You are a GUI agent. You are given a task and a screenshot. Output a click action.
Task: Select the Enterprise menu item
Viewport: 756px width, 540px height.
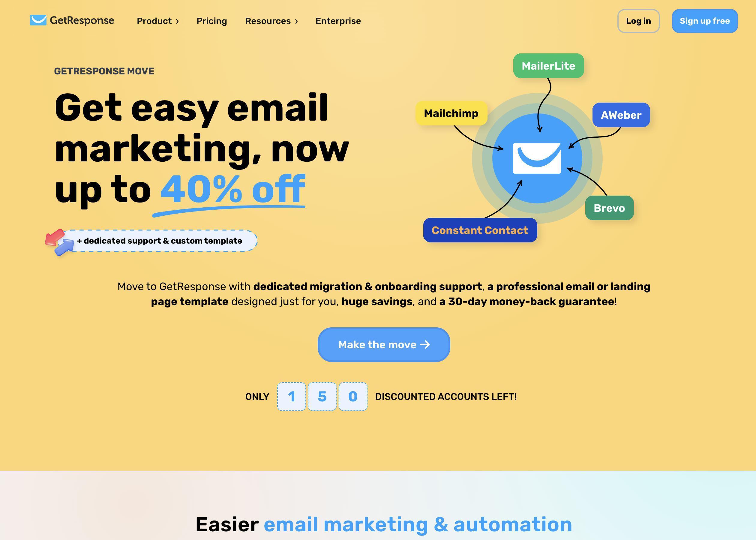(338, 21)
